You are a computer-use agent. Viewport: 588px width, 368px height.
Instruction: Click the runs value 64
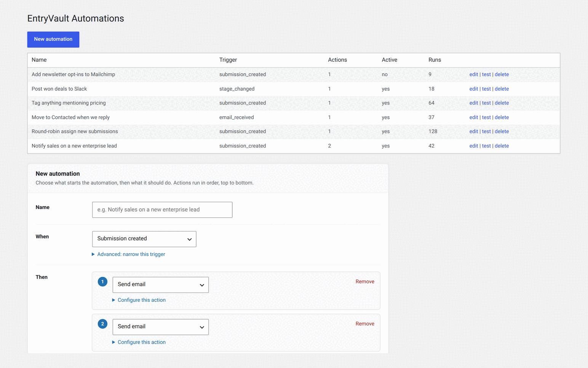(x=431, y=103)
